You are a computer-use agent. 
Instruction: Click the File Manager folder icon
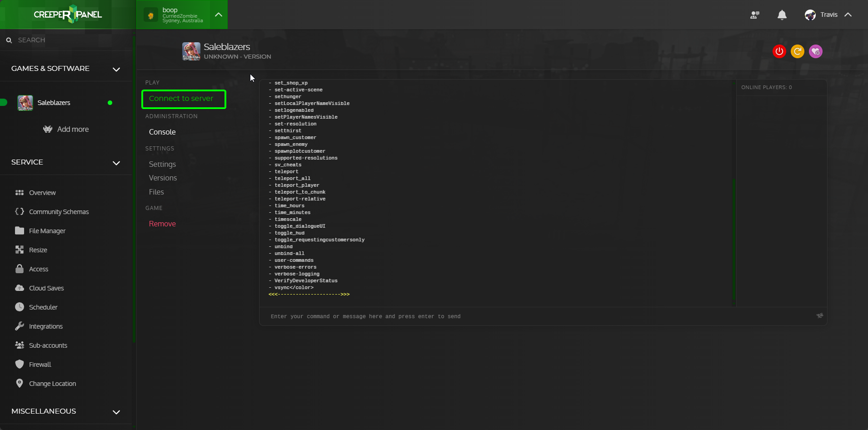point(20,230)
